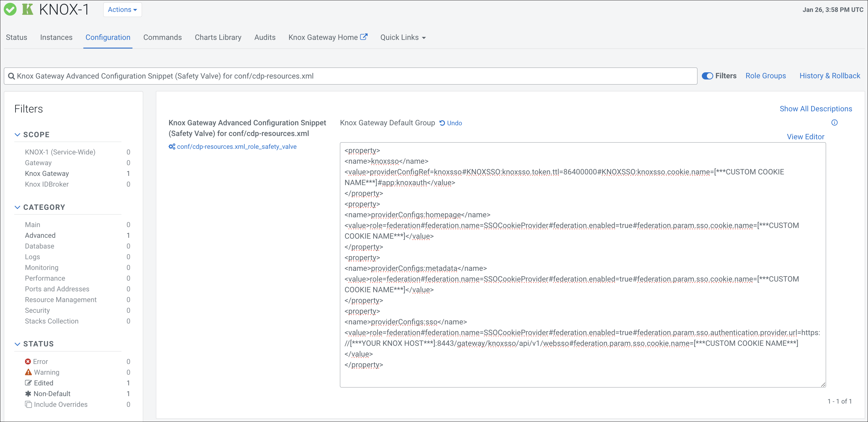The width and height of the screenshot is (868, 422).
Task: Click the green healthy status checkmark icon
Action: (10, 10)
